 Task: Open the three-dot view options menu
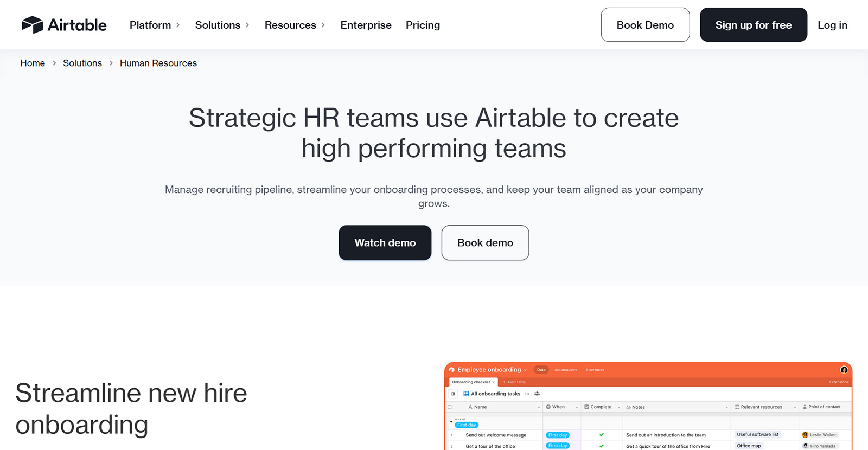pos(527,394)
